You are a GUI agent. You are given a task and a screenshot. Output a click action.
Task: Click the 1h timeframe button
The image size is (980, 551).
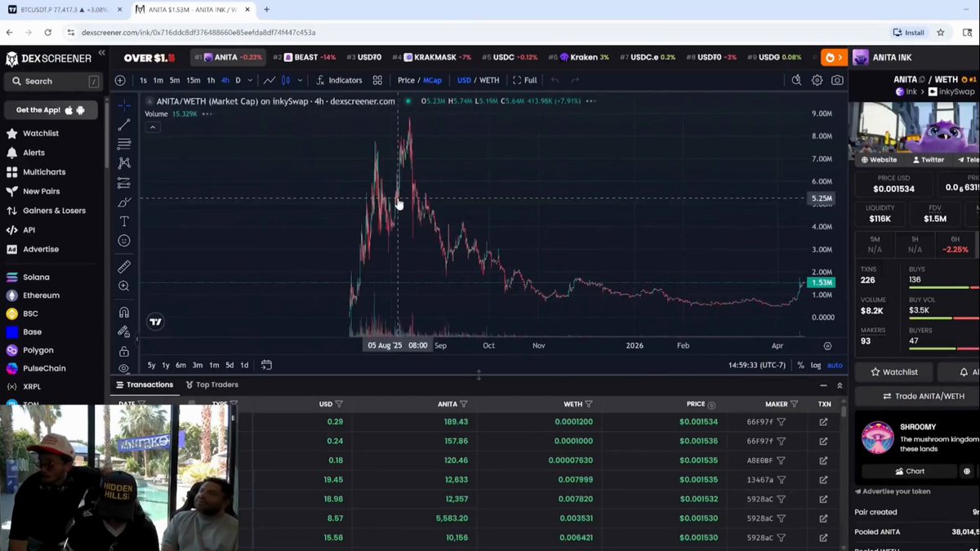coord(211,80)
